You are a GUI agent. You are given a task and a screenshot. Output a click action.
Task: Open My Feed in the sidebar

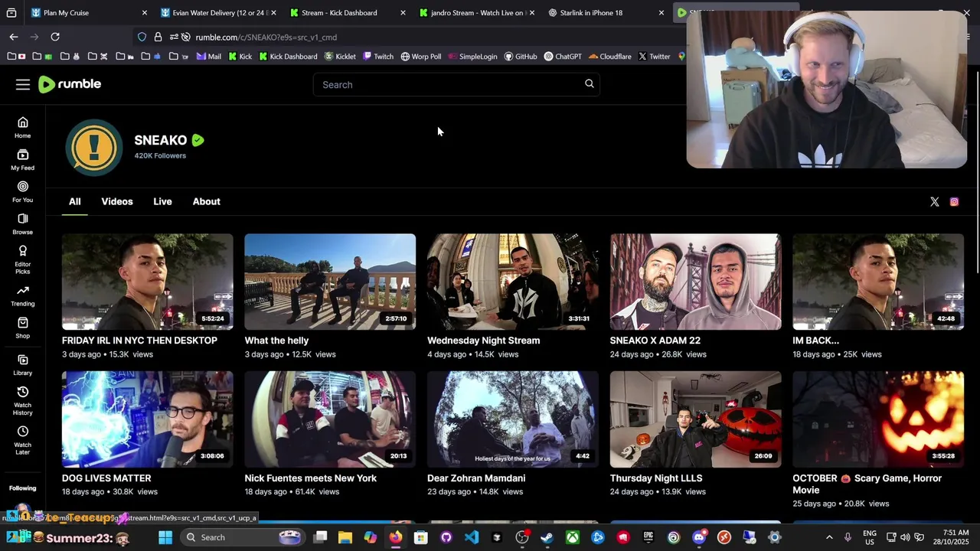click(x=23, y=160)
